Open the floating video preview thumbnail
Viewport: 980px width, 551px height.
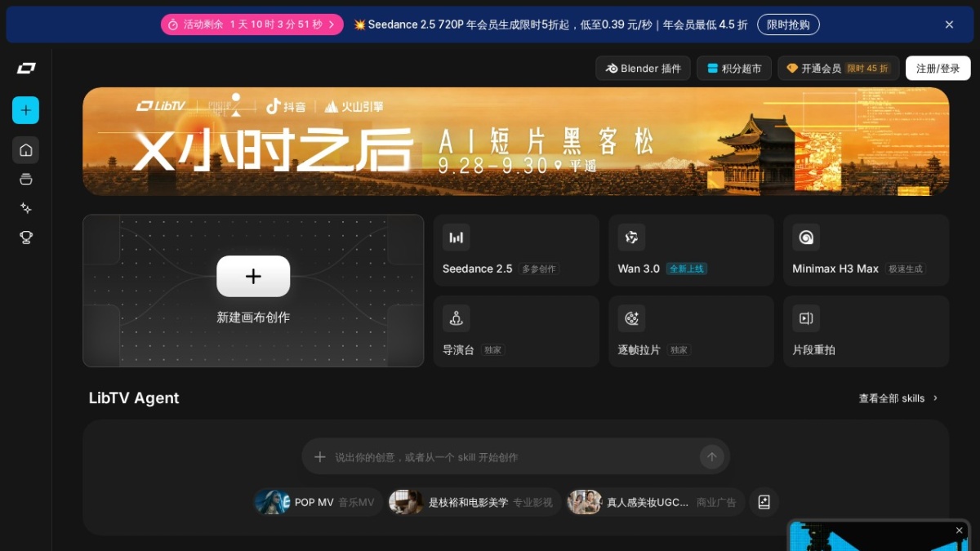(878, 536)
